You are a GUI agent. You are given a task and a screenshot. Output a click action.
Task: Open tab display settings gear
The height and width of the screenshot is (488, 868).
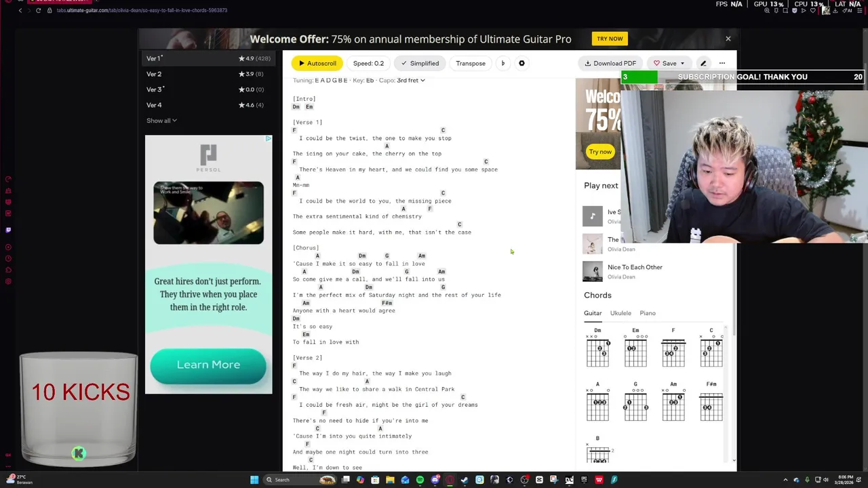521,63
